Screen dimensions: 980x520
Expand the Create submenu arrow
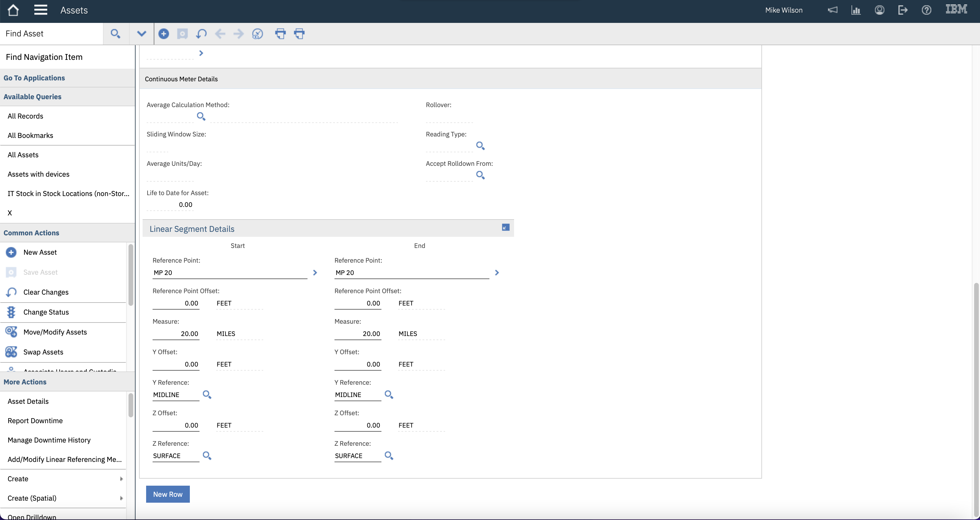coord(121,479)
